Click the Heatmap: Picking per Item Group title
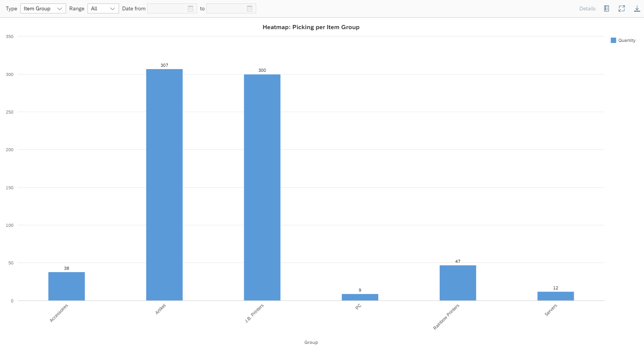 tap(311, 27)
